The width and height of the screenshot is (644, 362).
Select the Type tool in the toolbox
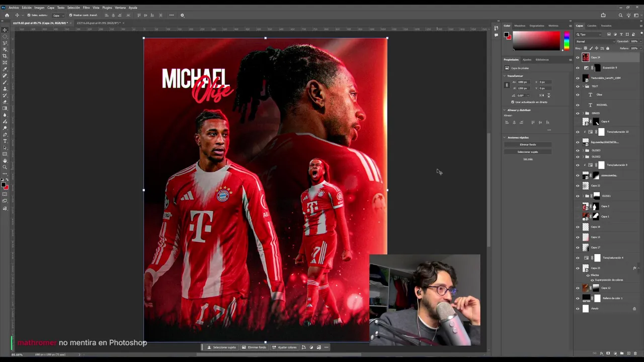5,141
